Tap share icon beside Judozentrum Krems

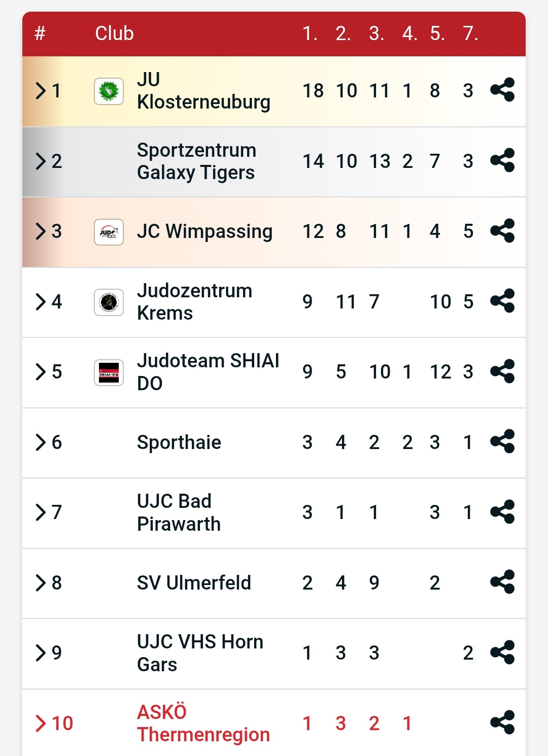tap(502, 301)
